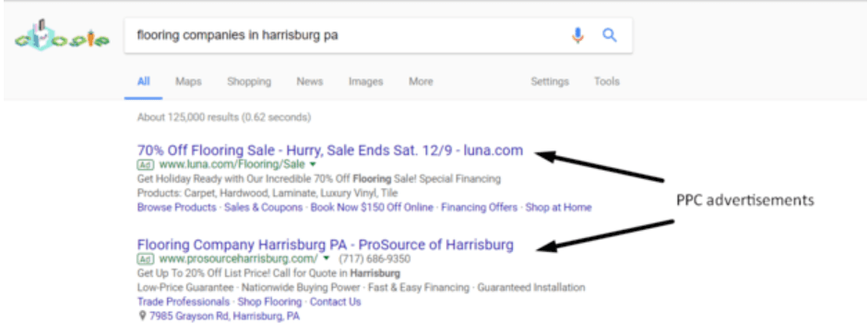This screenshot has height=336, width=868.
Task: Open the ProSource of Harrisburg ad title
Action: (326, 245)
